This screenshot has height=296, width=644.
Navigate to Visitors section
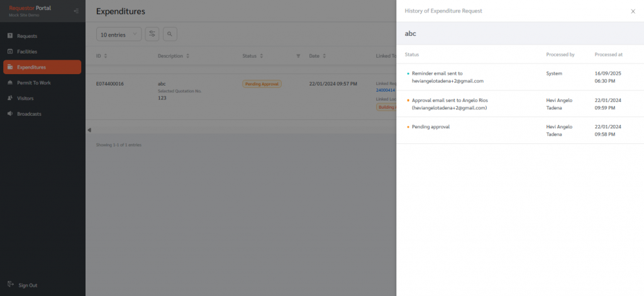pyautogui.click(x=25, y=99)
